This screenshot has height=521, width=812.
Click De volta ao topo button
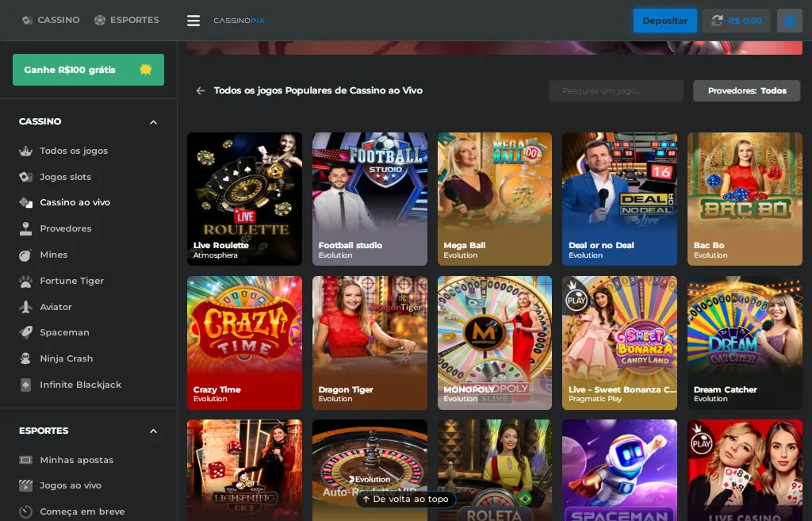point(406,500)
